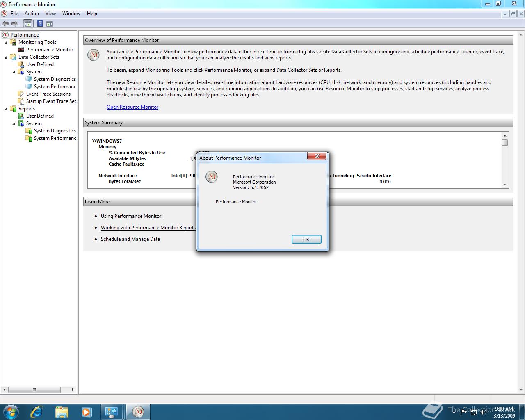The width and height of the screenshot is (525, 420).
Task: Close the About Performance Monitor dialog
Action: pos(317,156)
